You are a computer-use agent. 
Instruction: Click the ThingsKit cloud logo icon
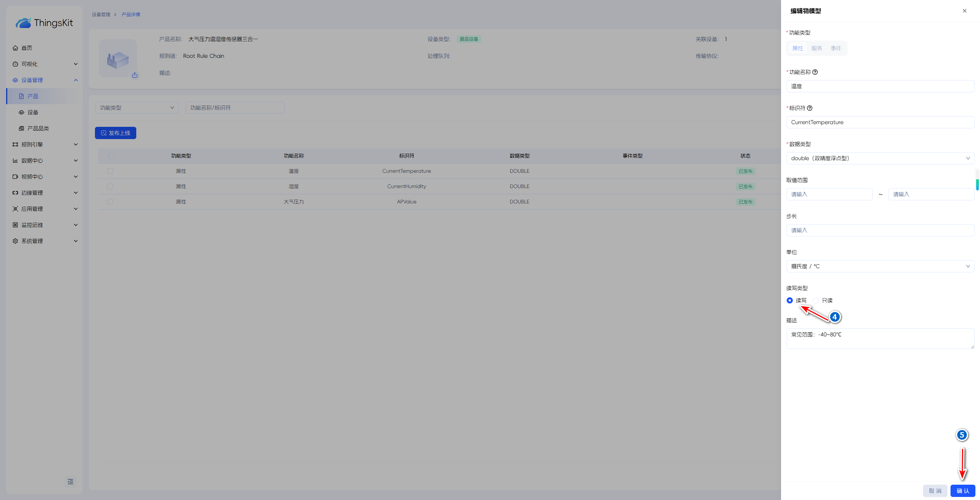[x=23, y=23]
